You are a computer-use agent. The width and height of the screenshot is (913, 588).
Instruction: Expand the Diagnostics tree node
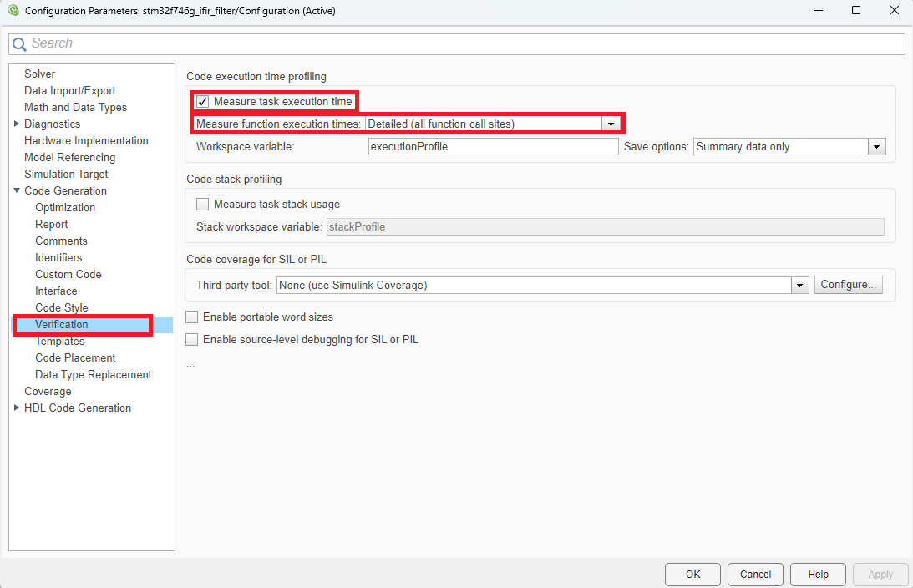(x=17, y=124)
